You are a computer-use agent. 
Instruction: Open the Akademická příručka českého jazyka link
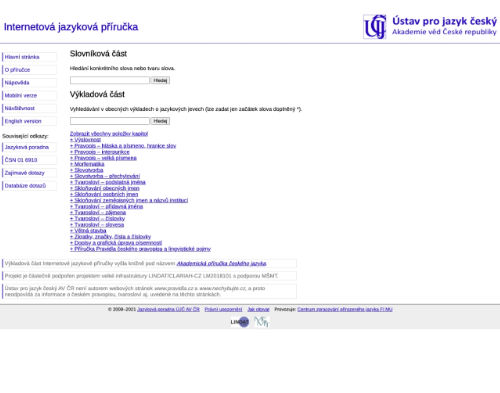221,263
